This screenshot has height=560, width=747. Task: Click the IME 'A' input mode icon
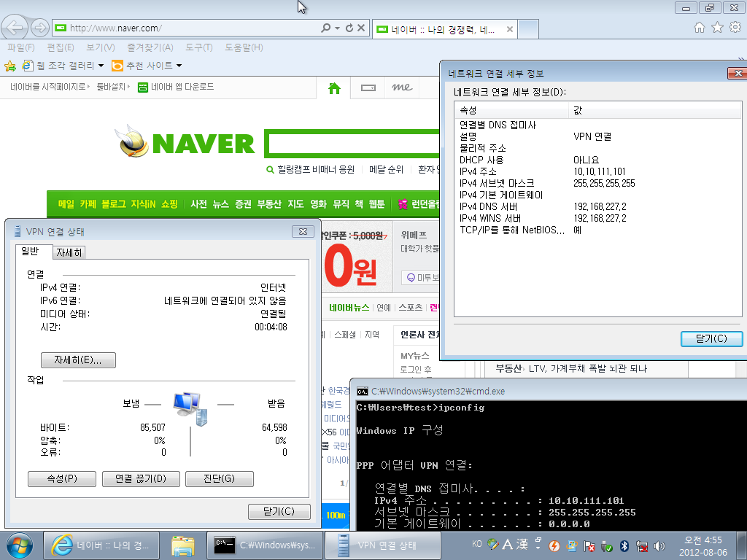pos(508,544)
